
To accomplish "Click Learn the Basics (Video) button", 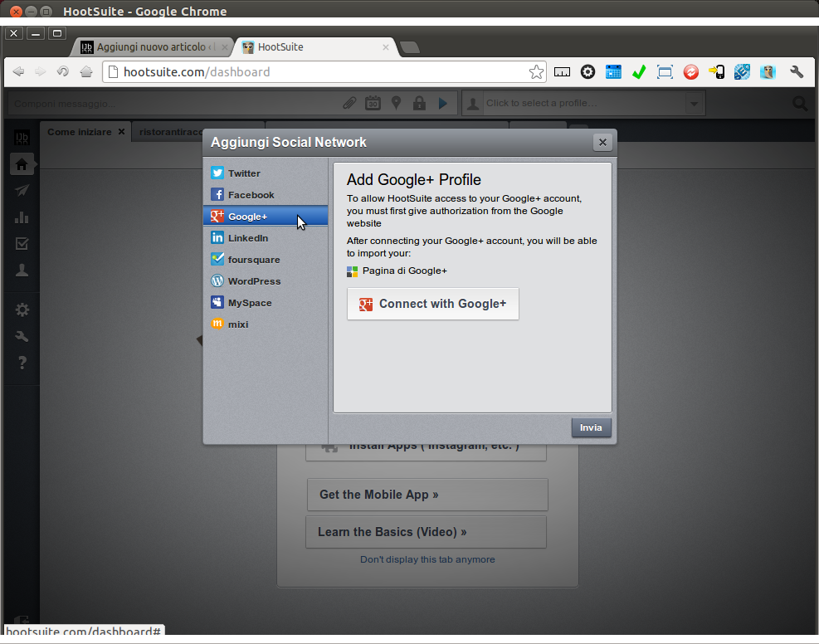I will coord(427,532).
